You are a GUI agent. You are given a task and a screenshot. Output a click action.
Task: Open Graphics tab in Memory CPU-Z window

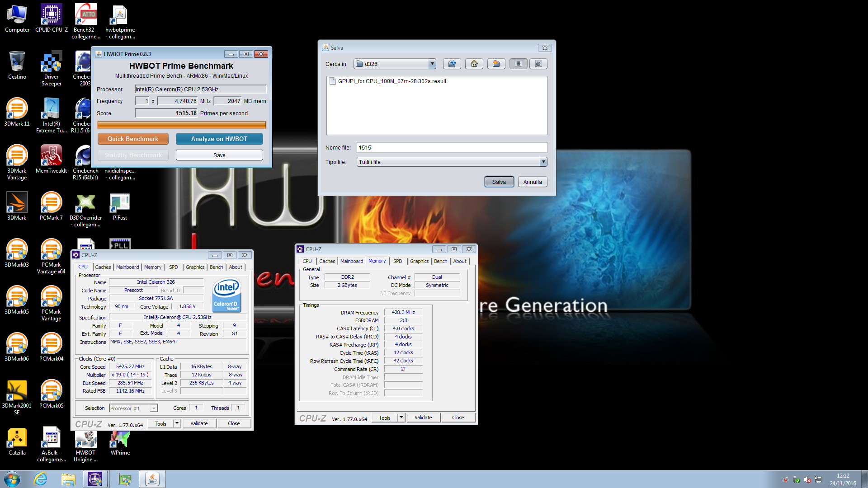coord(420,261)
